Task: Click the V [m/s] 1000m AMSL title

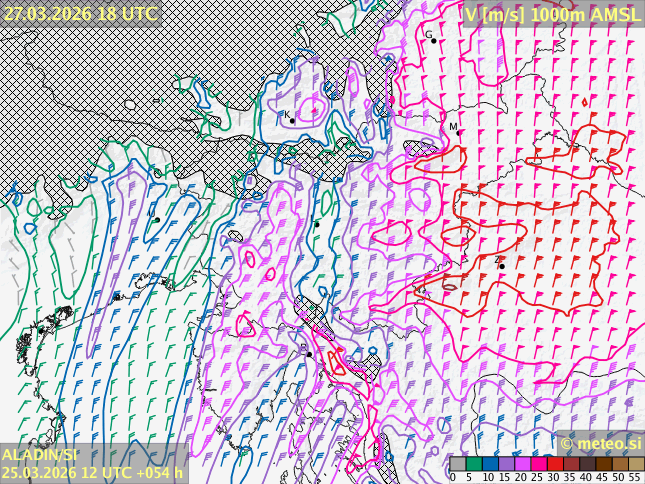Action: tap(552, 13)
